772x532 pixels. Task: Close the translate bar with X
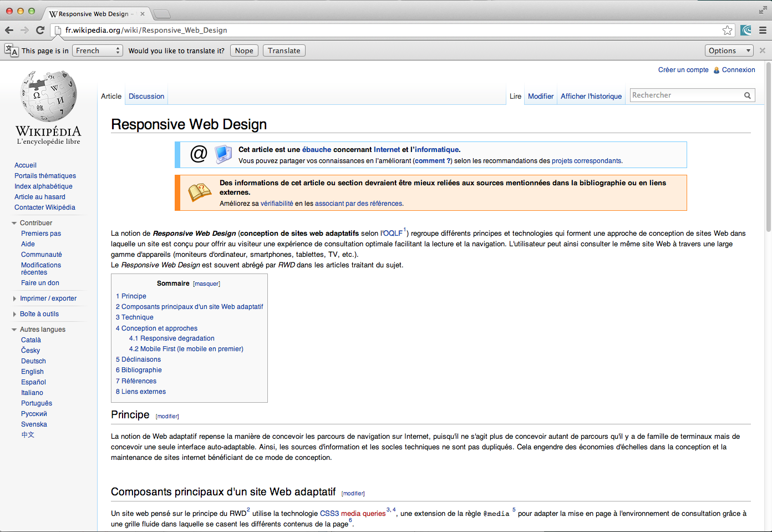[x=763, y=50]
